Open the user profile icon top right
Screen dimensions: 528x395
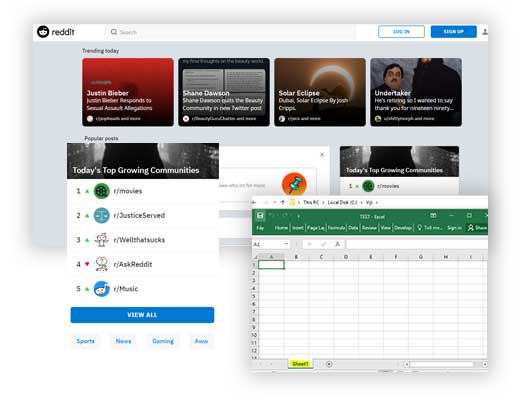tap(485, 32)
